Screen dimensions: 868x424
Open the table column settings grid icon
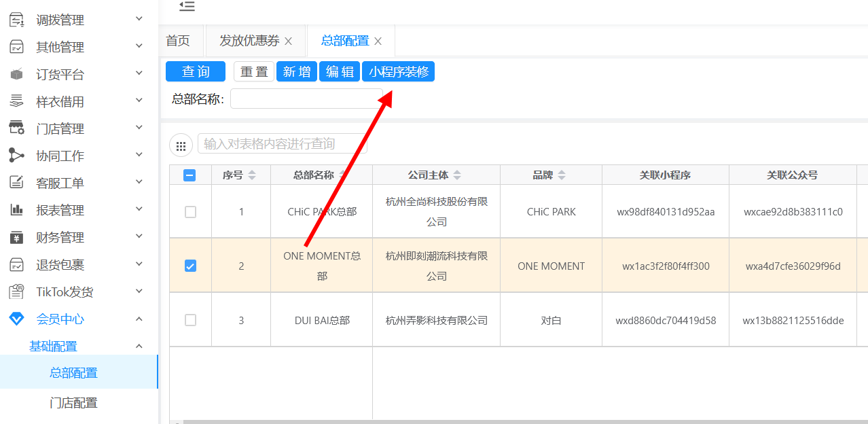tap(181, 145)
